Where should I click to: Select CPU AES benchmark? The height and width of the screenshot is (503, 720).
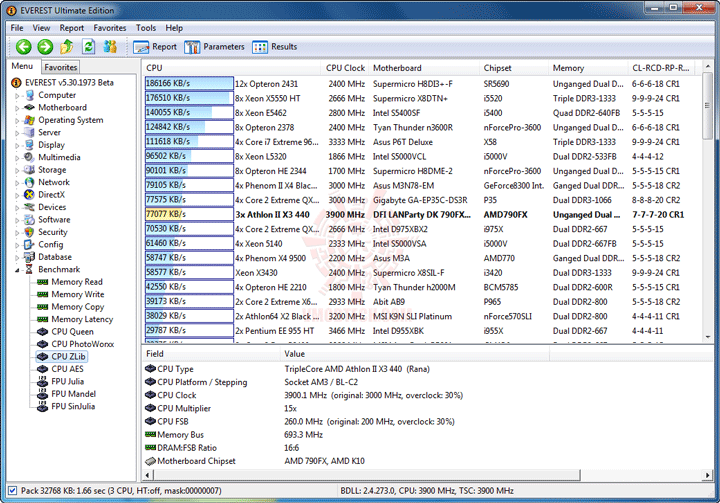pos(68,369)
